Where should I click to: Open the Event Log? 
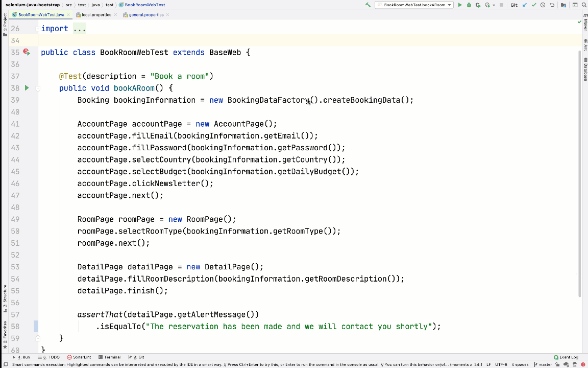[x=566, y=357]
